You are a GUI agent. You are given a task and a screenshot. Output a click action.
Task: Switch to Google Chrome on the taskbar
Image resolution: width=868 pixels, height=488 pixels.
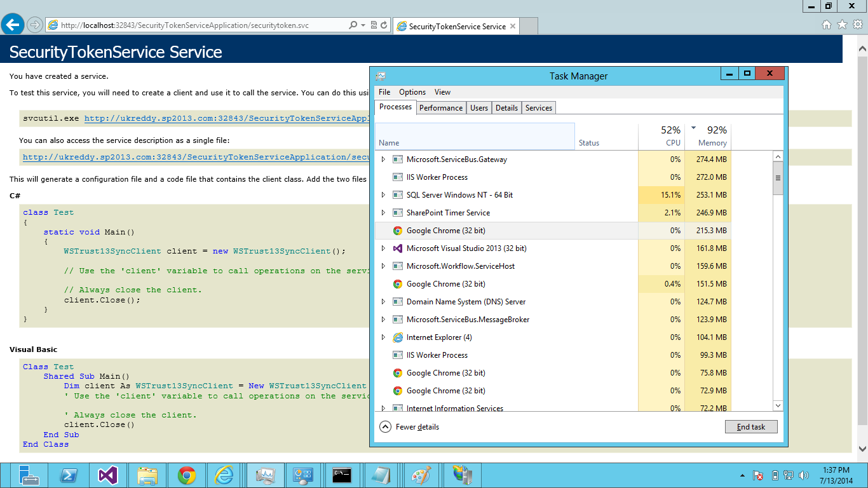coord(187,475)
